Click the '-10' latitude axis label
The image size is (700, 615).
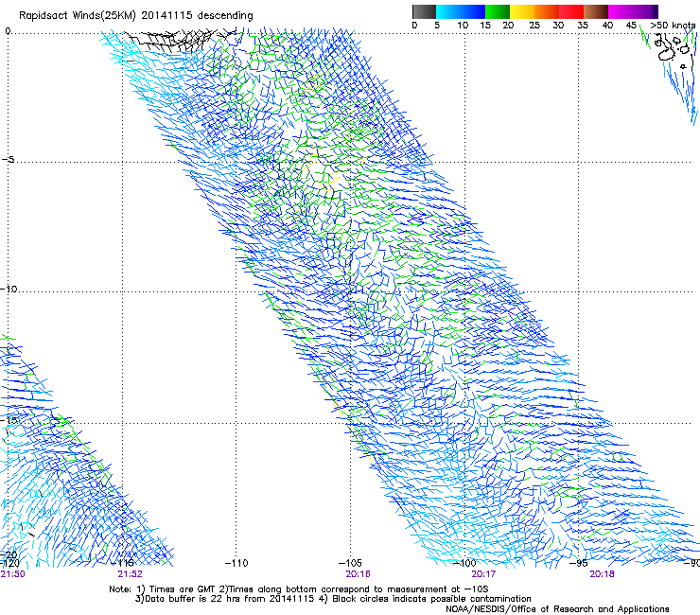point(9,289)
